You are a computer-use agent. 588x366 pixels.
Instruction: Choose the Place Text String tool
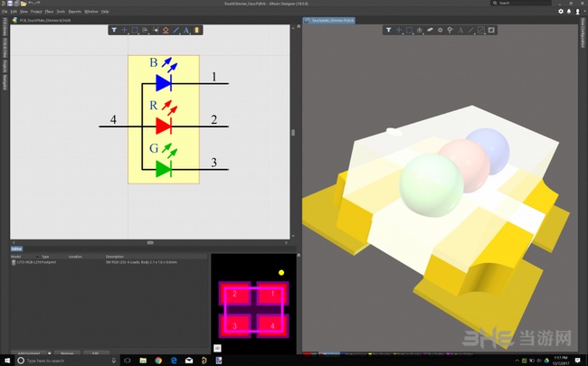[186, 30]
